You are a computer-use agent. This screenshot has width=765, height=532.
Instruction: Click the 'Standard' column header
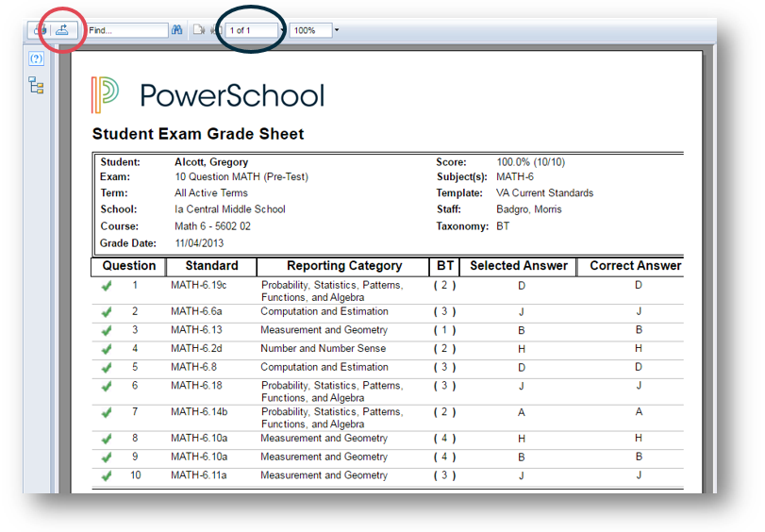(x=211, y=266)
